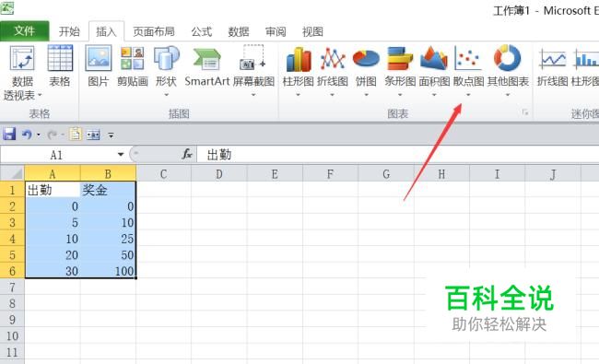Viewport: 599px width, 364px height.
Task: Insert 折线图 sparkline in 迷你图 group
Action: [x=552, y=59]
